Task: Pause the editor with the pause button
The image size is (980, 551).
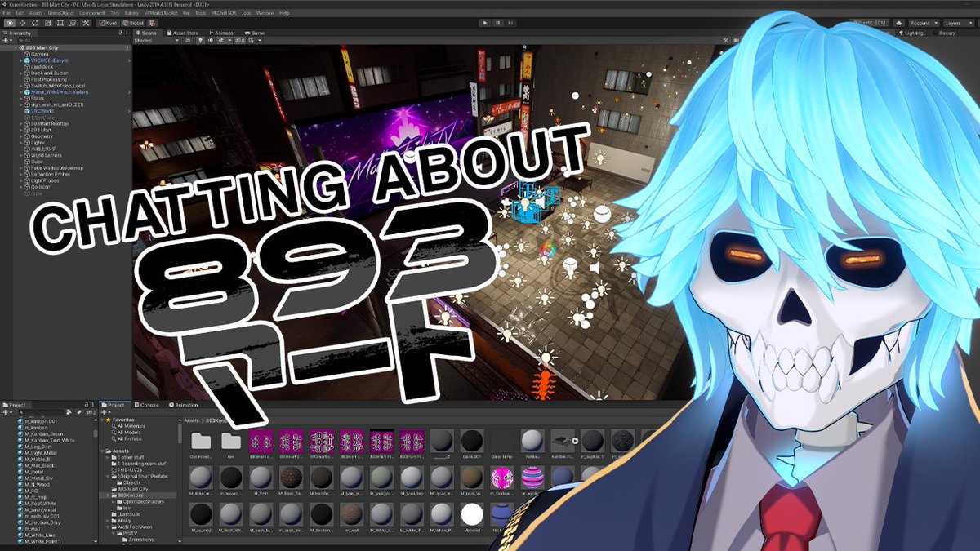Action: [497, 23]
